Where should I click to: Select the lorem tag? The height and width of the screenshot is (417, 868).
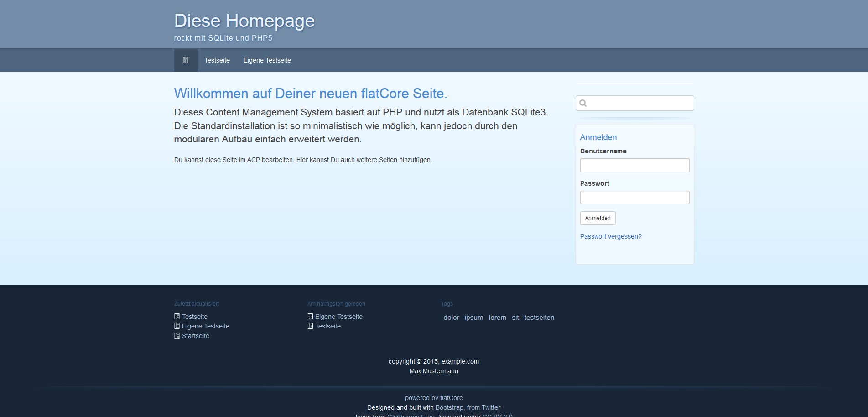497,318
